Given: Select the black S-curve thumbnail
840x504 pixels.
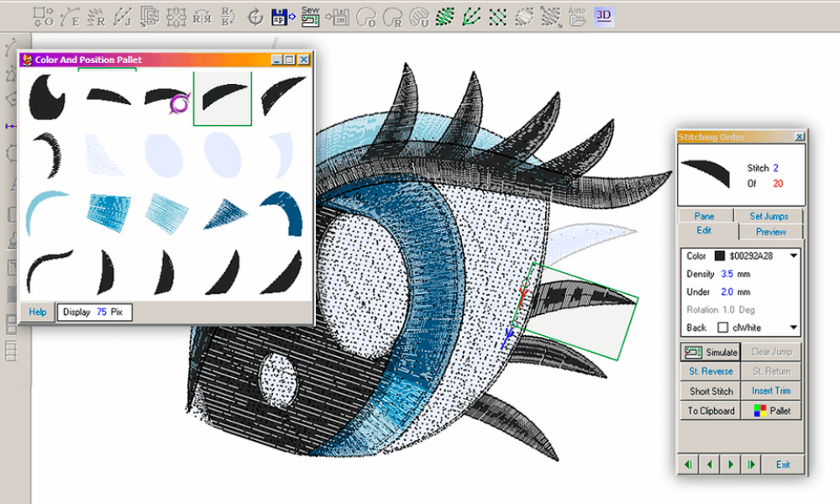Looking at the screenshot, I should tap(50, 270).
